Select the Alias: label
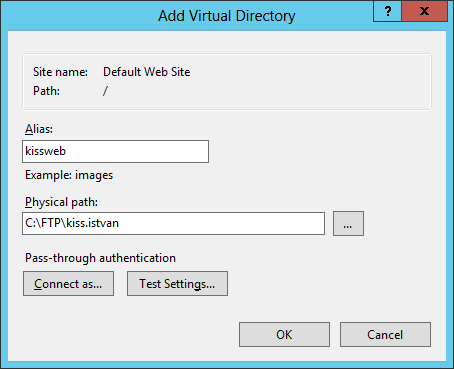The image size is (454, 369). 39,129
